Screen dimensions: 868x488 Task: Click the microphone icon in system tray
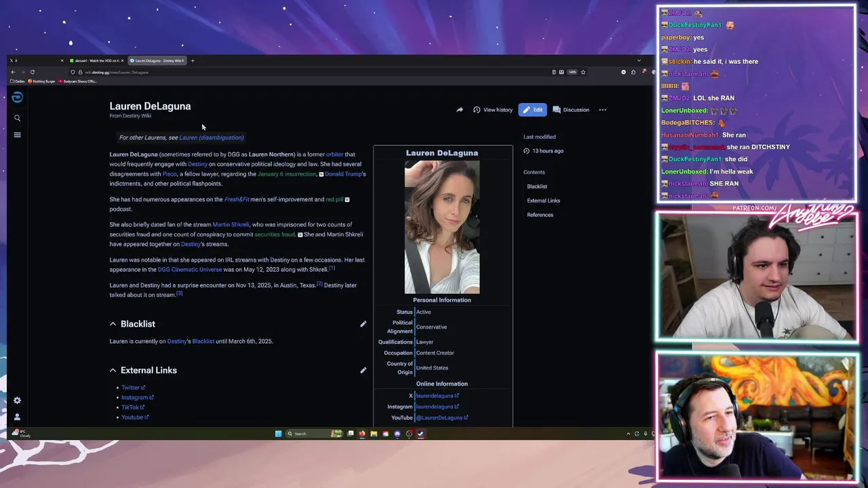pyautogui.click(x=646, y=434)
